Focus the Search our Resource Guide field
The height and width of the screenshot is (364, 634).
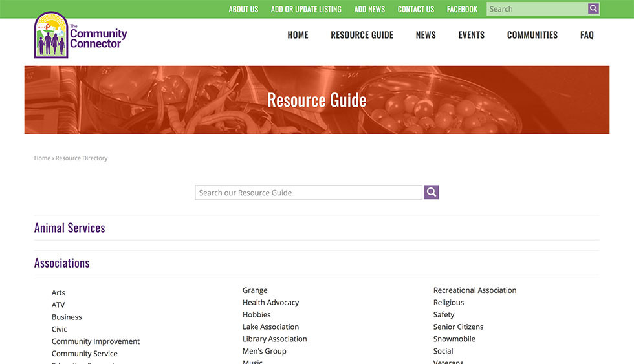(309, 193)
